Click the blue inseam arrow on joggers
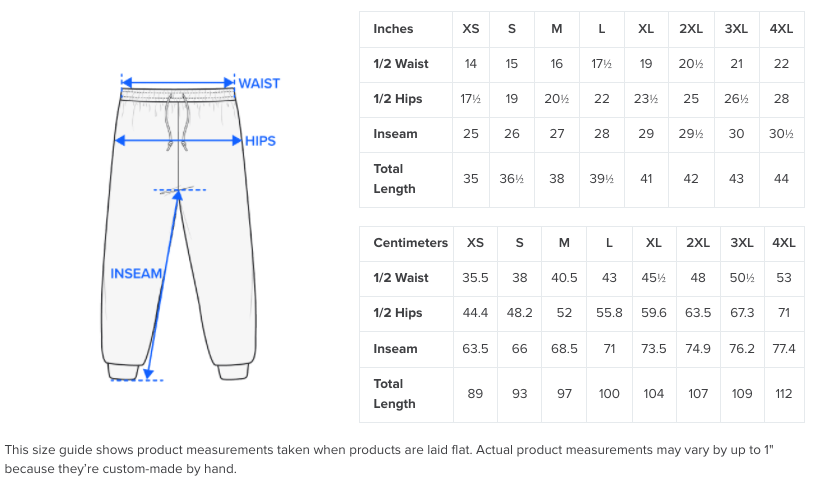This screenshot has width=814, height=483. (163, 285)
